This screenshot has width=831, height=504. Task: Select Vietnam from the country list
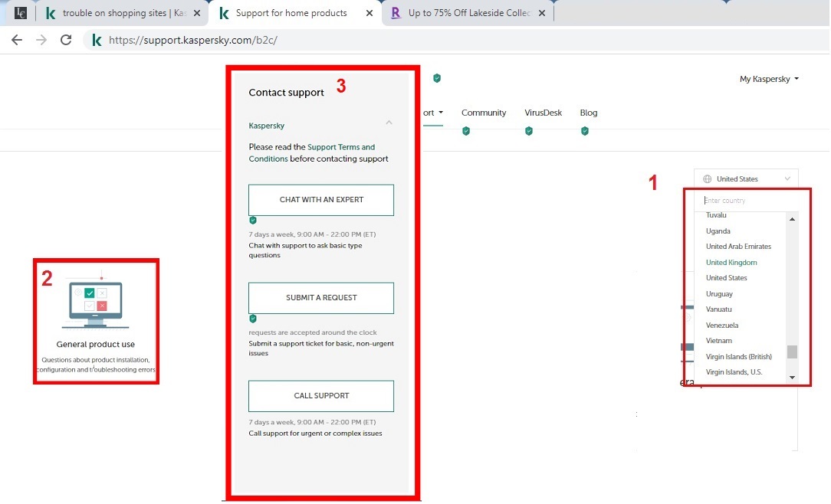718,340
